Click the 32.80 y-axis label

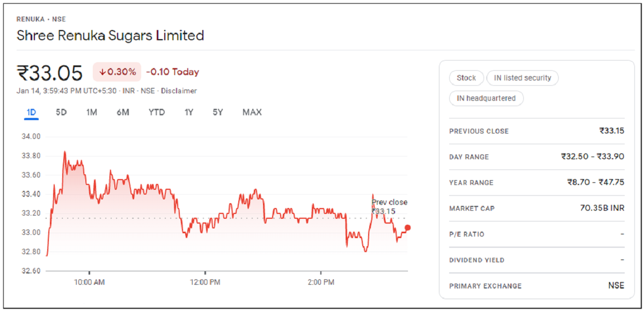pyautogui.click(x=31, y=251)
